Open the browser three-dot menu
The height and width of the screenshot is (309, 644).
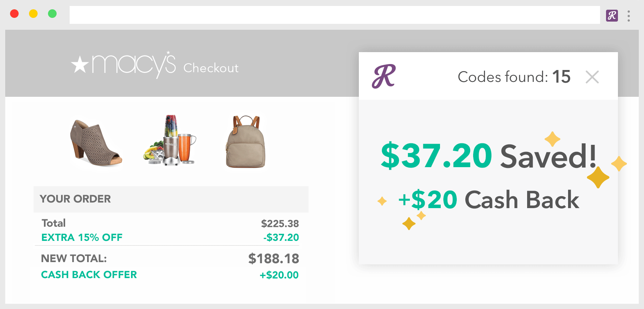[x=629, y=16]
